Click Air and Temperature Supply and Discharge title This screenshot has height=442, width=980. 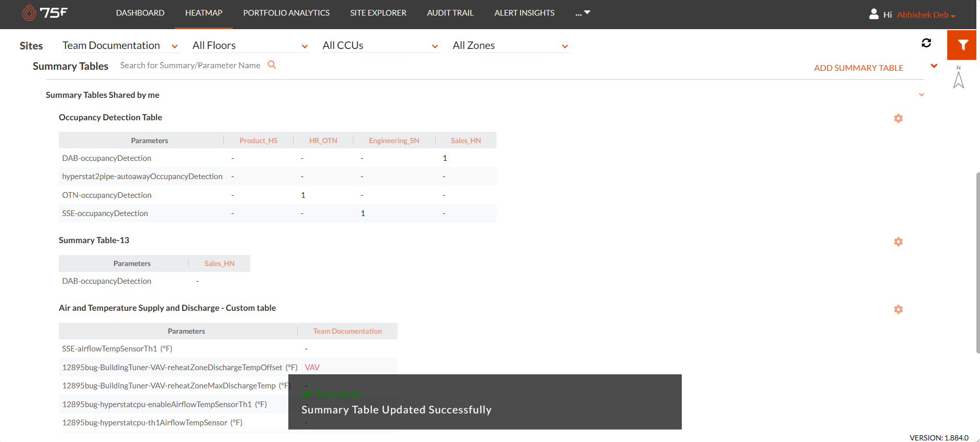click(167, 308)
